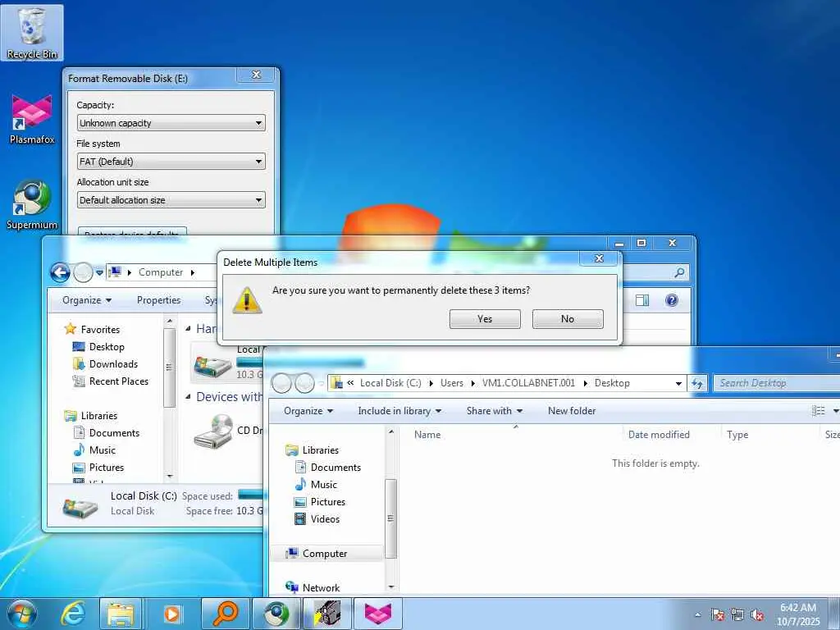Select Recent Places under Favorites
Viewport: 840px width, 630px height.
(x=118, y=381)
